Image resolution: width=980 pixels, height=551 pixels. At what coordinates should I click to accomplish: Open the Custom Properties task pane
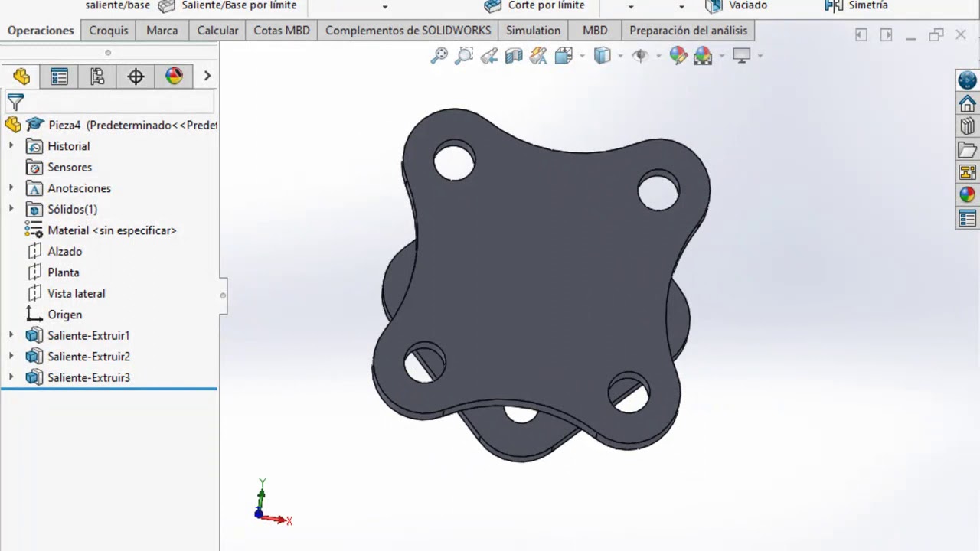pos(967,219)
